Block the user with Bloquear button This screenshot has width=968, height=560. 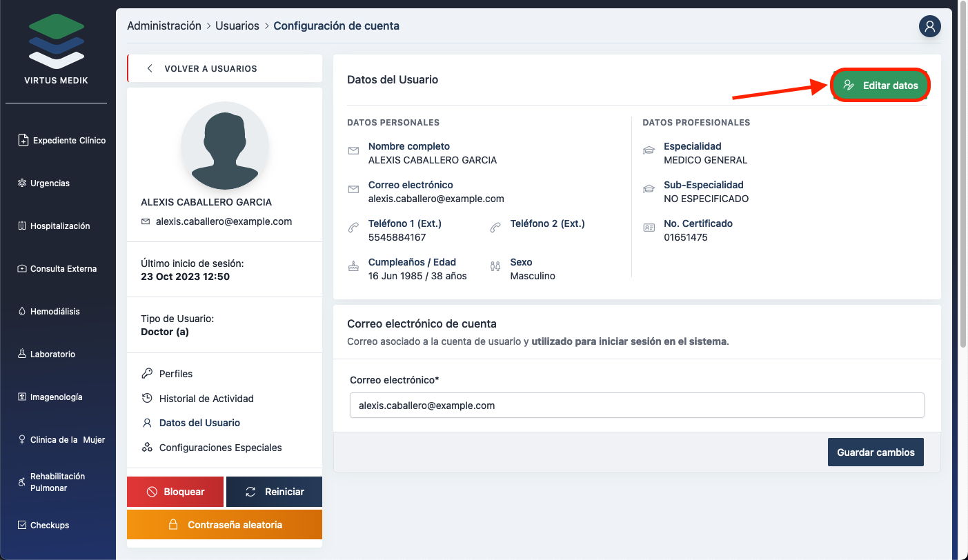click(175, 492)
